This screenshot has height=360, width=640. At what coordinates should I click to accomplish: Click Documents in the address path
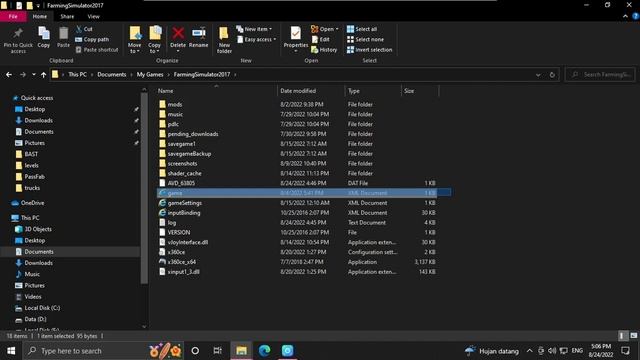(x=111, y=74)
